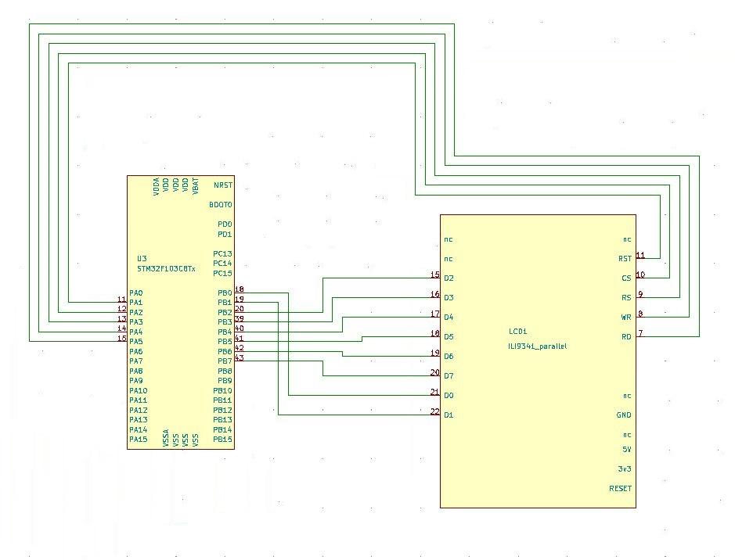The width and height of the screenshot is (735, 560).
Task: Select the LCD1 reference label
Action: [x=517, y=332]
